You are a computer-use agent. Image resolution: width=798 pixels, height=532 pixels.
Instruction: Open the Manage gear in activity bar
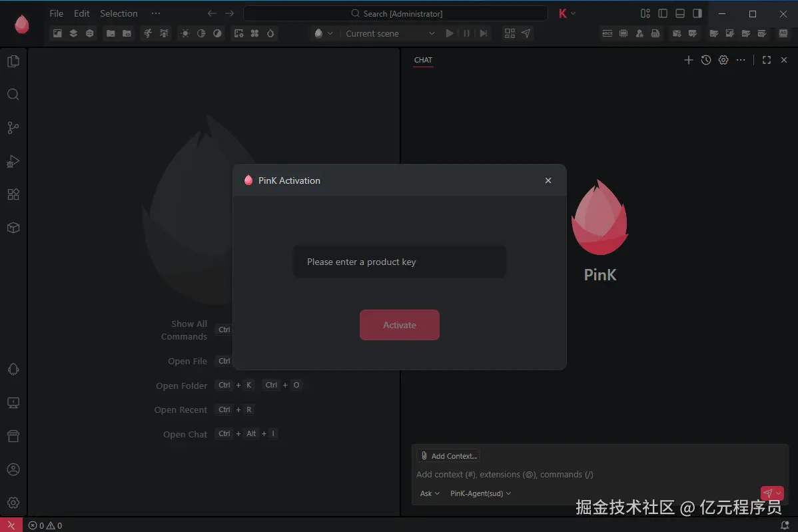13,503
